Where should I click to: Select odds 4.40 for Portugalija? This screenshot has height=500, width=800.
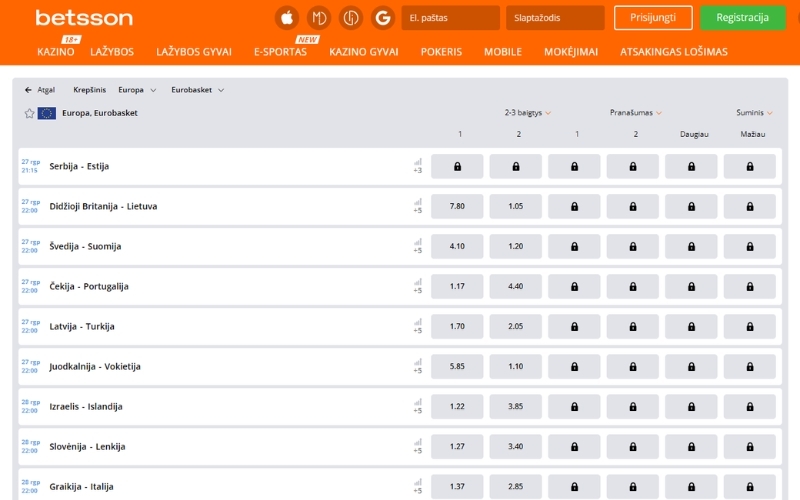click(515, 287)
